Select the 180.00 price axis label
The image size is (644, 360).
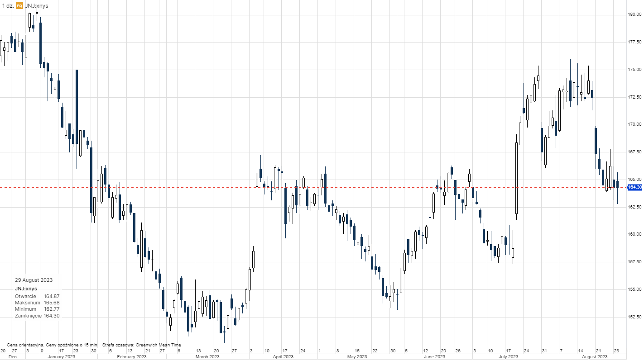point(634,14)
